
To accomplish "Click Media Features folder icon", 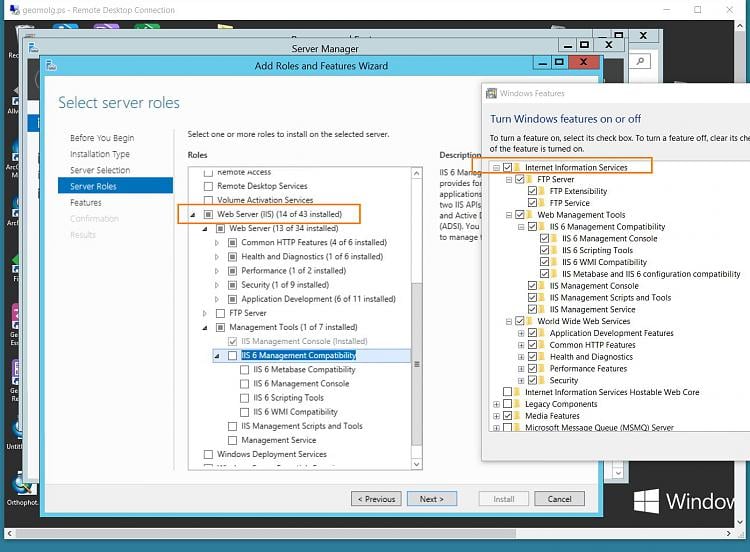I will click(517, 416).
